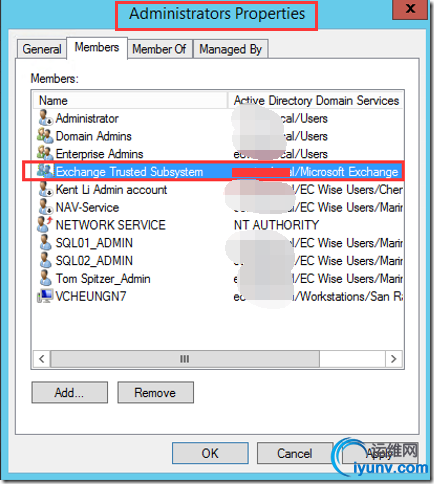Screen dimensions: 434x484
Task: Open the Managed By tab
Action: pyautogui.click(x=230, y=49)
